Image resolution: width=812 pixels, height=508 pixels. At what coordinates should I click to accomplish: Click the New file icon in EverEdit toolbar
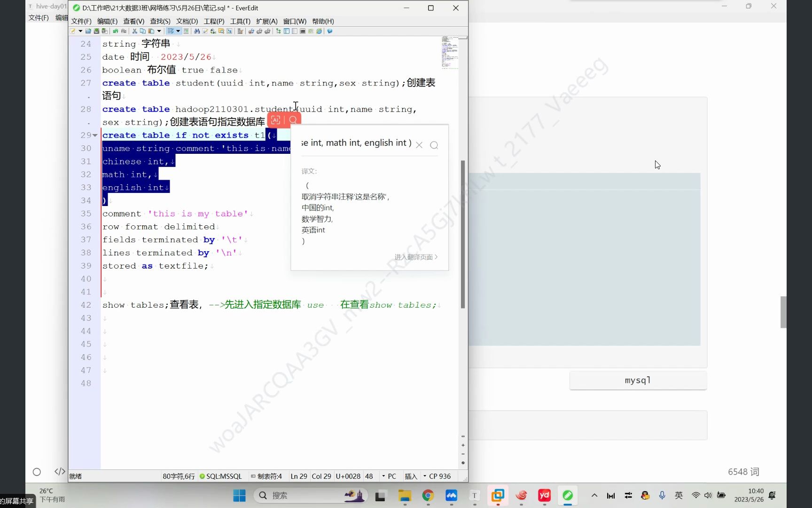pyautogui.click(x=72, y=31)
